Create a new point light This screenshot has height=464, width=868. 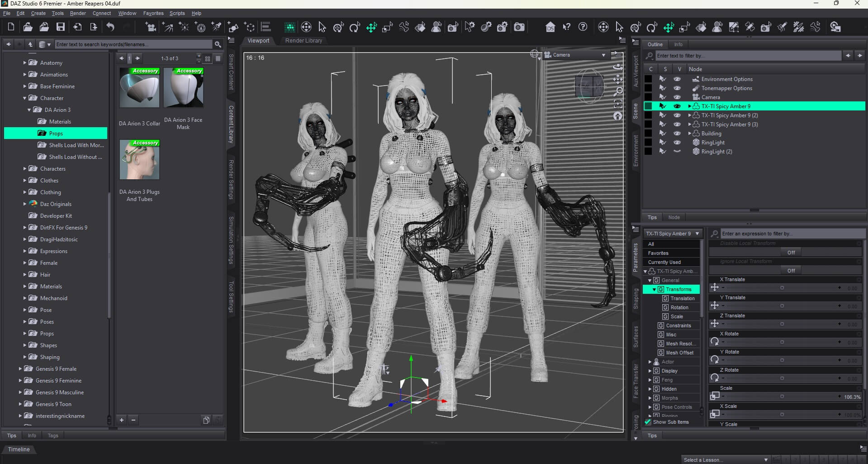point(184,27)
